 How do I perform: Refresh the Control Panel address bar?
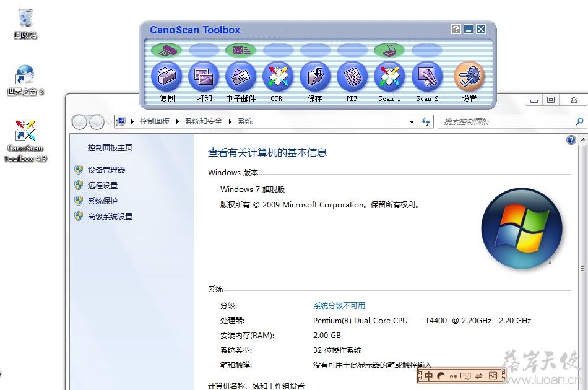pos(426,121)
